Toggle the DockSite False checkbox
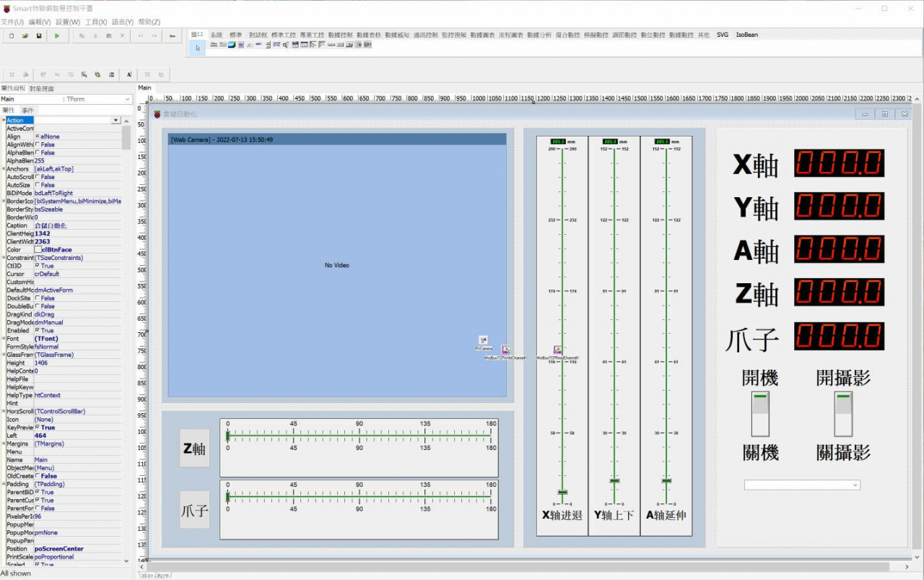 point(38,298)
